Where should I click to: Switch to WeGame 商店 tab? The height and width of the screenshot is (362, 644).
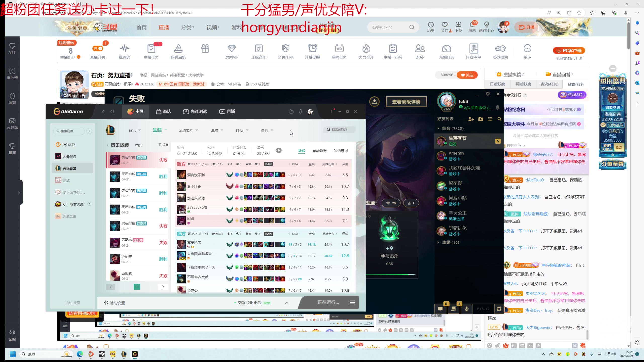point(164,111)
